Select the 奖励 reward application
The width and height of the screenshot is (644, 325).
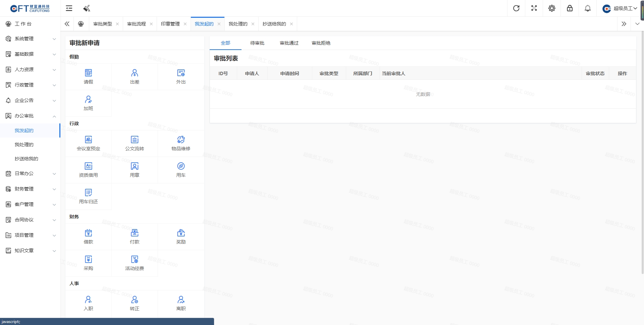[x=181, y=236]
